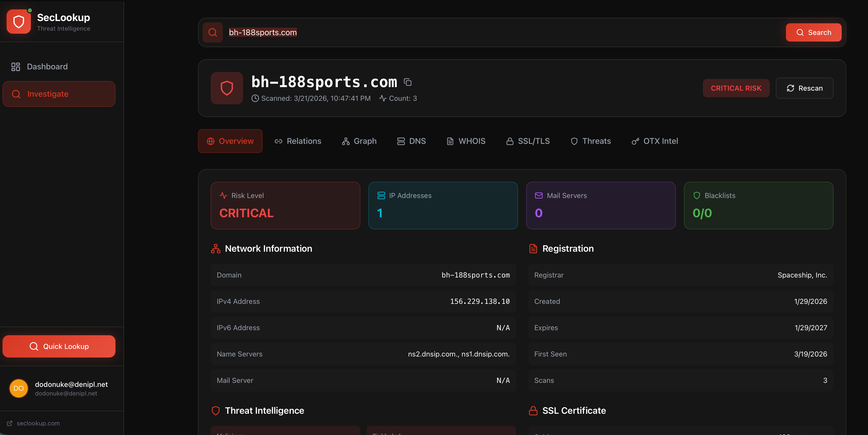Click the DO user avatar

click(18, 388)
